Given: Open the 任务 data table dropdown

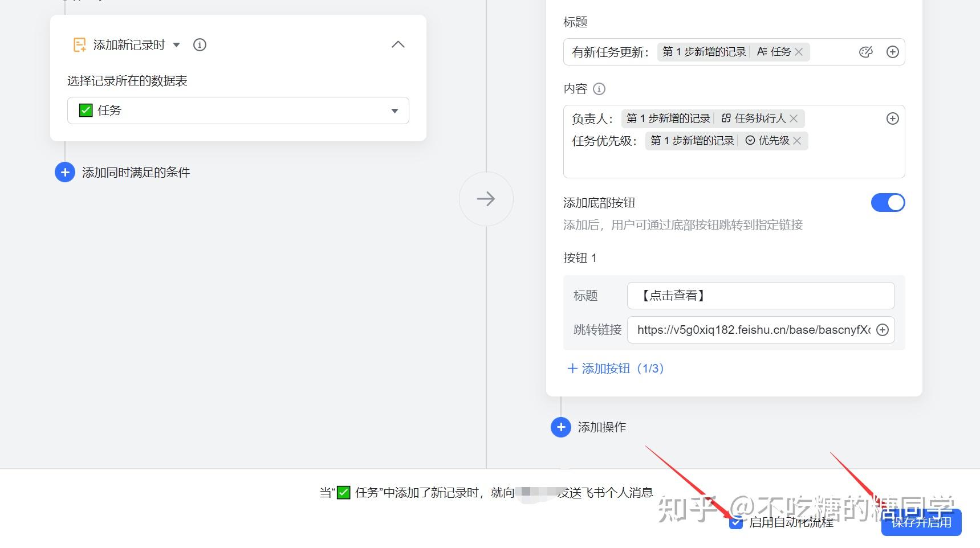Looking at the screenshot, I should (x=238, y=111).
